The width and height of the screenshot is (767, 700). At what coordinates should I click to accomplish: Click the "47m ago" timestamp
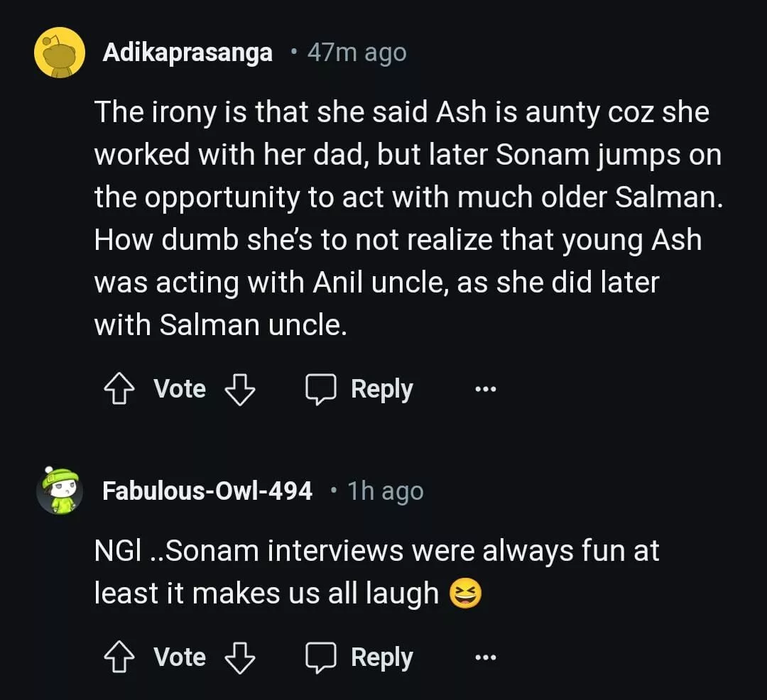pyautogui.click(x=357, y=53)
